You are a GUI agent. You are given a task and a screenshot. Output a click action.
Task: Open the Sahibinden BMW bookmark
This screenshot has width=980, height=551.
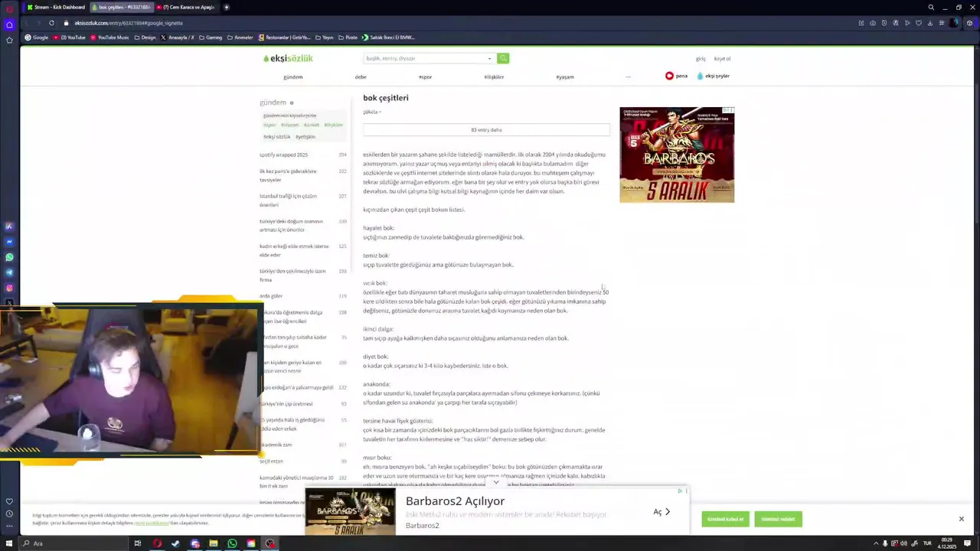(389, 37)
